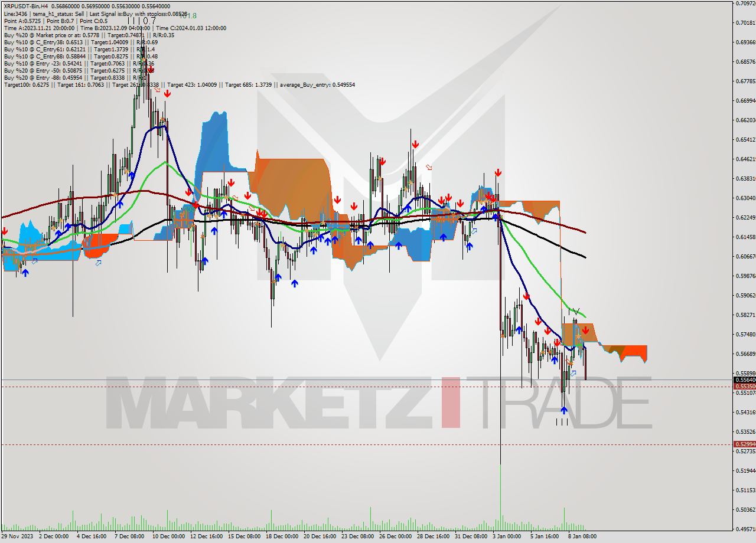Click the 0.5194 price axis label

tap(746, 470)
